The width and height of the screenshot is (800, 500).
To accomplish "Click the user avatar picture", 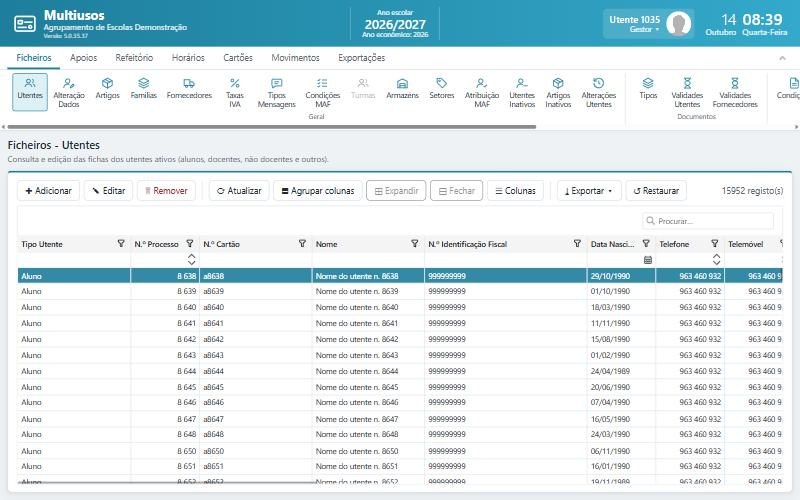I will pyautogui.click(x=679, y=23).
